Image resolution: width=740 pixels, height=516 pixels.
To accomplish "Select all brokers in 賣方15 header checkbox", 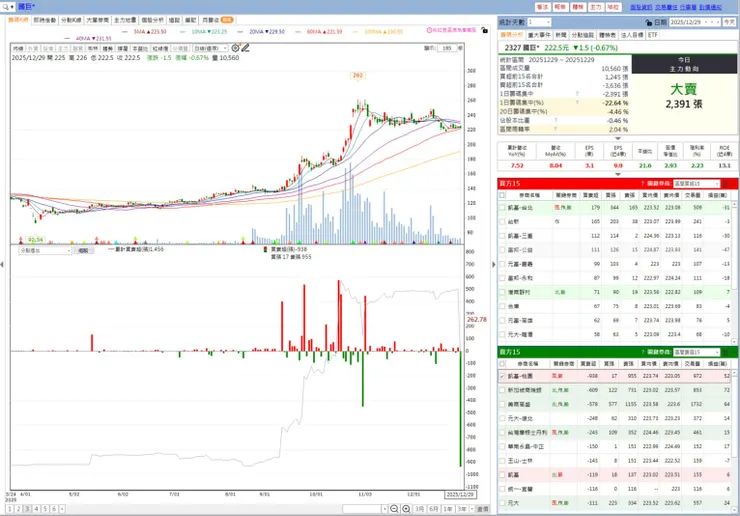I will point(502,364).
